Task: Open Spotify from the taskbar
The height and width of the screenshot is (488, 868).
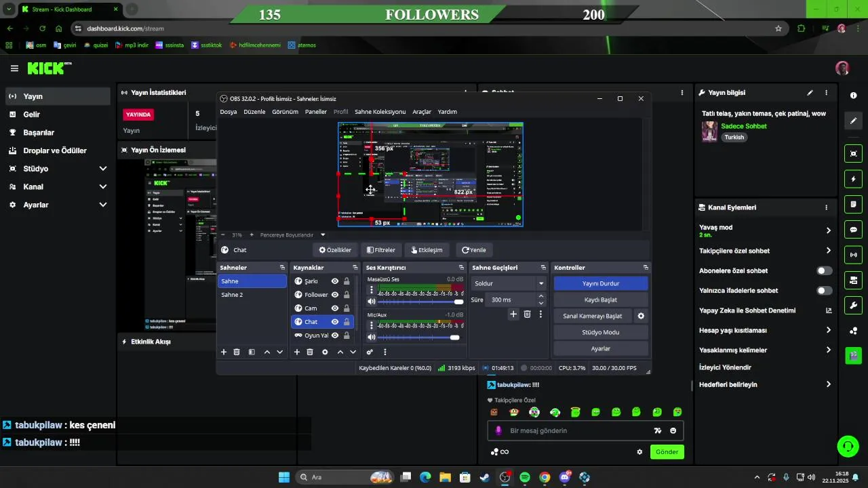Action: (525, 477)
